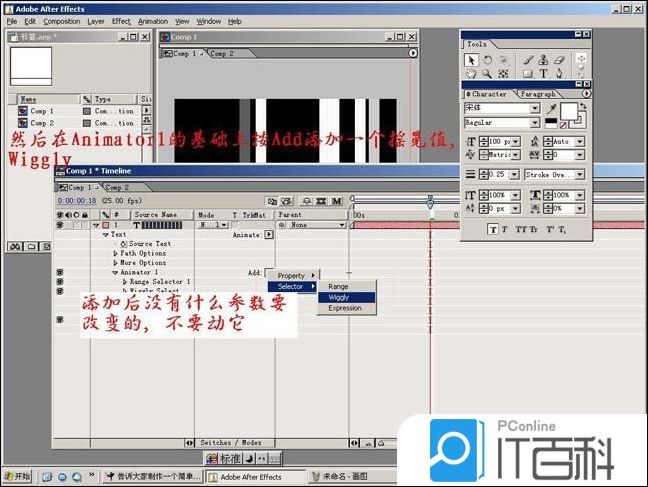
Task: Open Animation menu
Action: click(153, 21)
